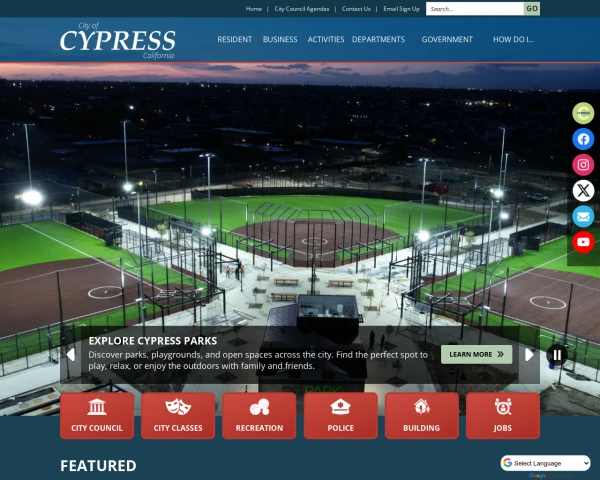Viewport: 600px width, 480px height.
Task: Go to previous slide arrow
Action: point(71,355)
